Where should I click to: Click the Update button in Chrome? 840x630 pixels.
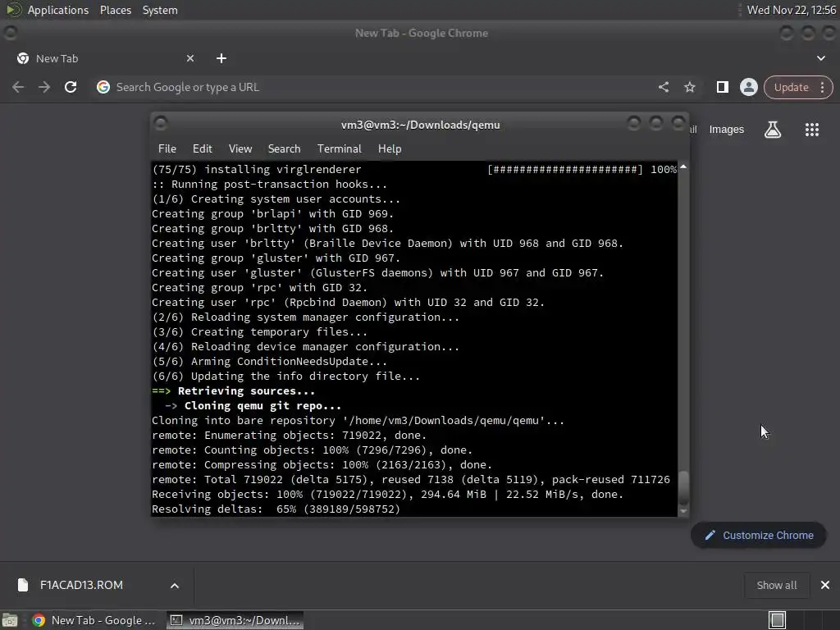click(792, 87)
